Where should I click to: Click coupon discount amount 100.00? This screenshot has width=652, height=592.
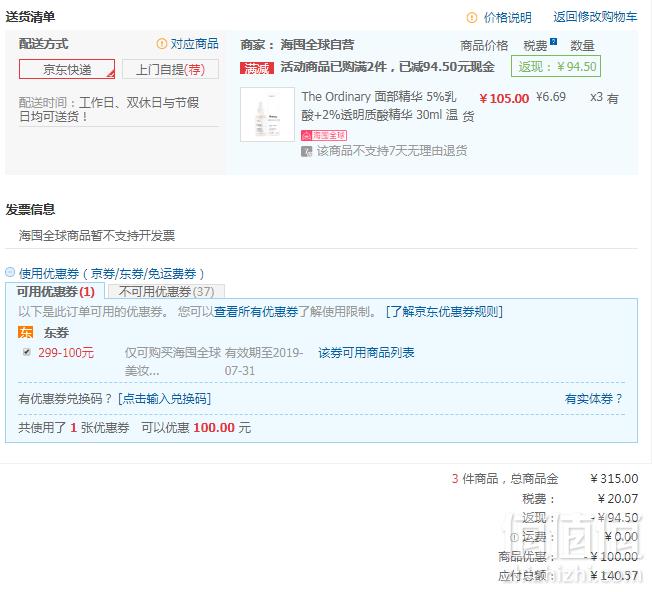coord(214,427)
